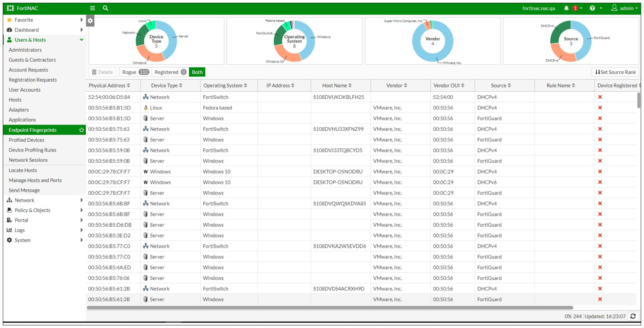Expand the Policy & Objects chevron
This screenshot has width=644, height=328.
coord(81,210)
